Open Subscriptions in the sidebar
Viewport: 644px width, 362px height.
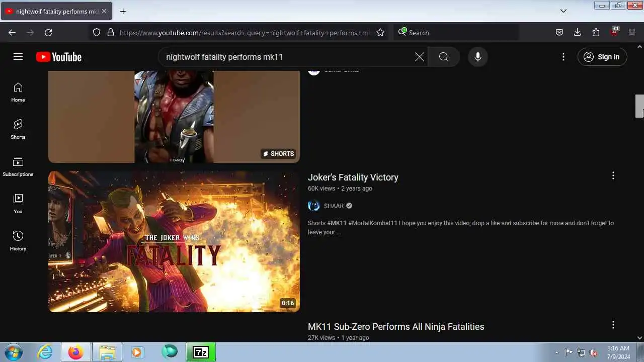(18, 167)
